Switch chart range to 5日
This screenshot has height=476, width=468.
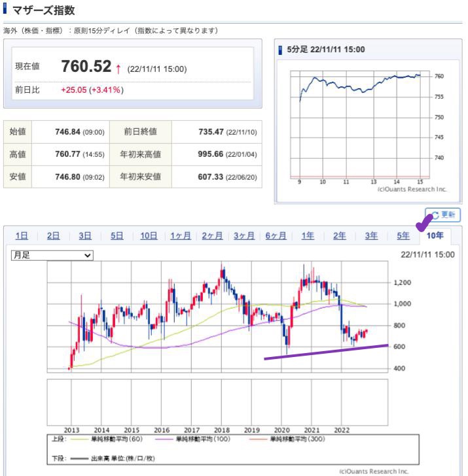[117, 235]
